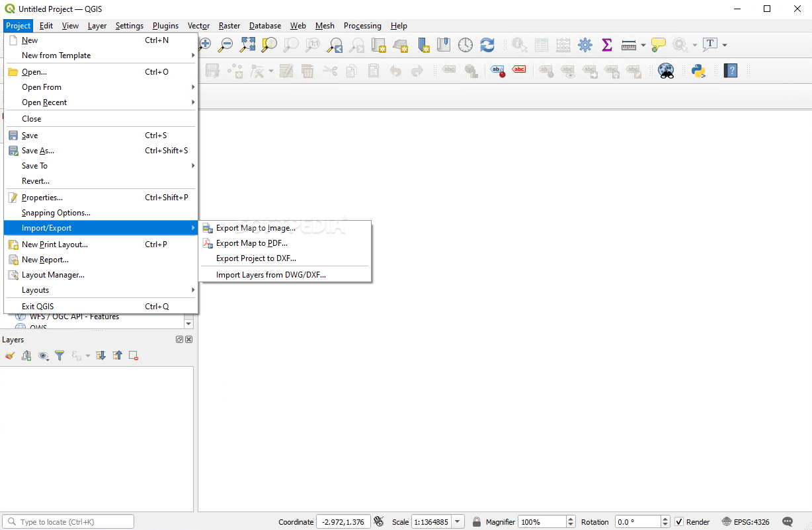Open Layout Manager entry
Screen dimensions: 812x530
click(x=102, y=275)
